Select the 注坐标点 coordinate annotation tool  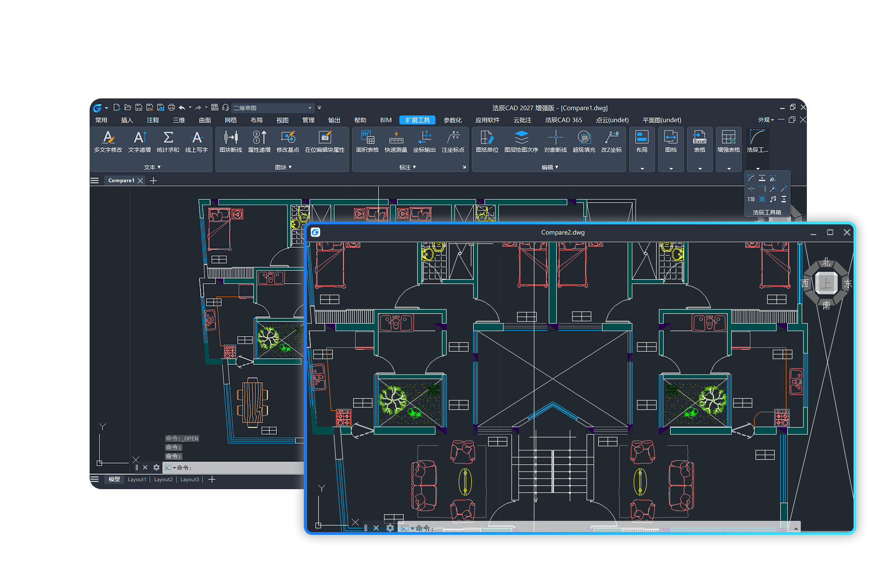(x=453, y=142)
